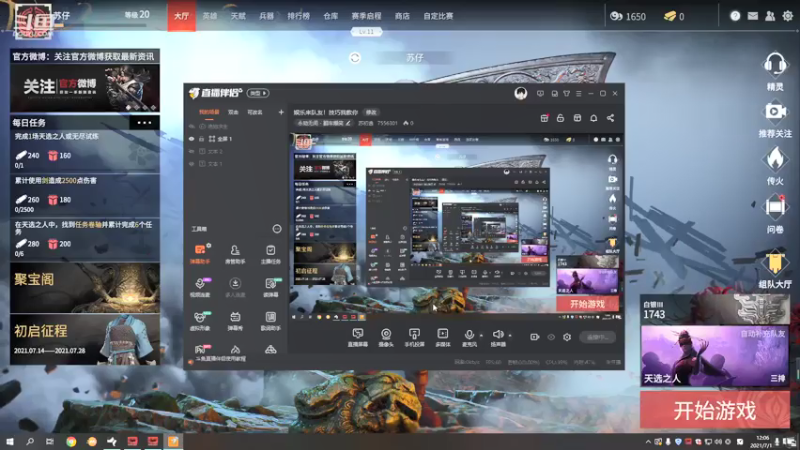
Task: Open 主播任务 tool icon
Action: tap(270, 254)
